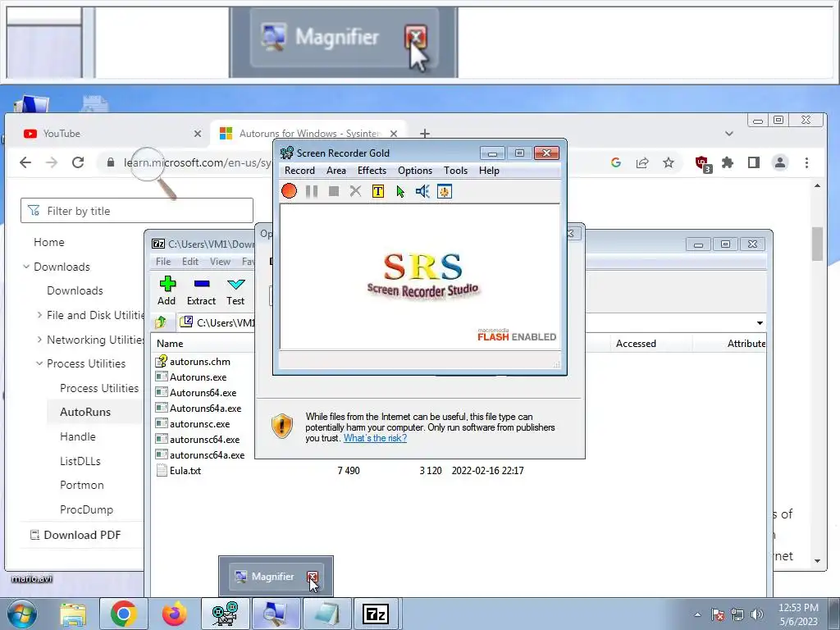Click the "What's the risk?" link
The image size is (840, 630).
coord(375,438)
